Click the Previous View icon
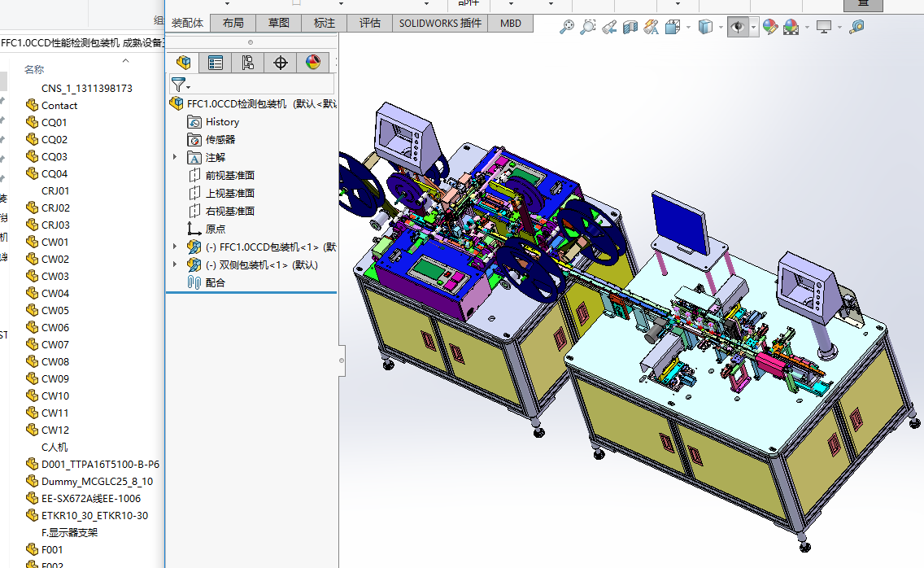 608,27
